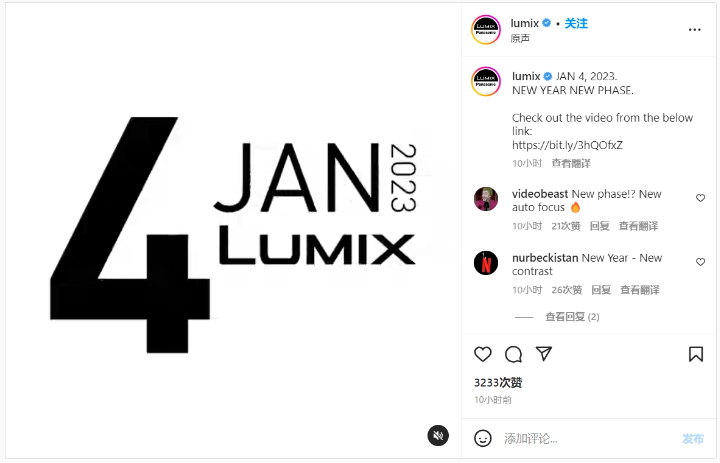Viewport: 720px width, 463px height.
Task: Click the 添加评论 comment input field
Action: 588,439
